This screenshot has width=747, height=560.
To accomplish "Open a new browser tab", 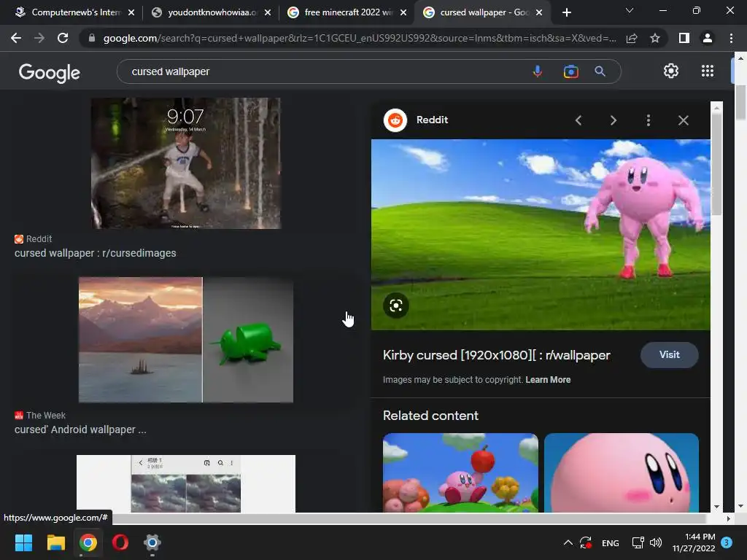I will pos(566,12).
